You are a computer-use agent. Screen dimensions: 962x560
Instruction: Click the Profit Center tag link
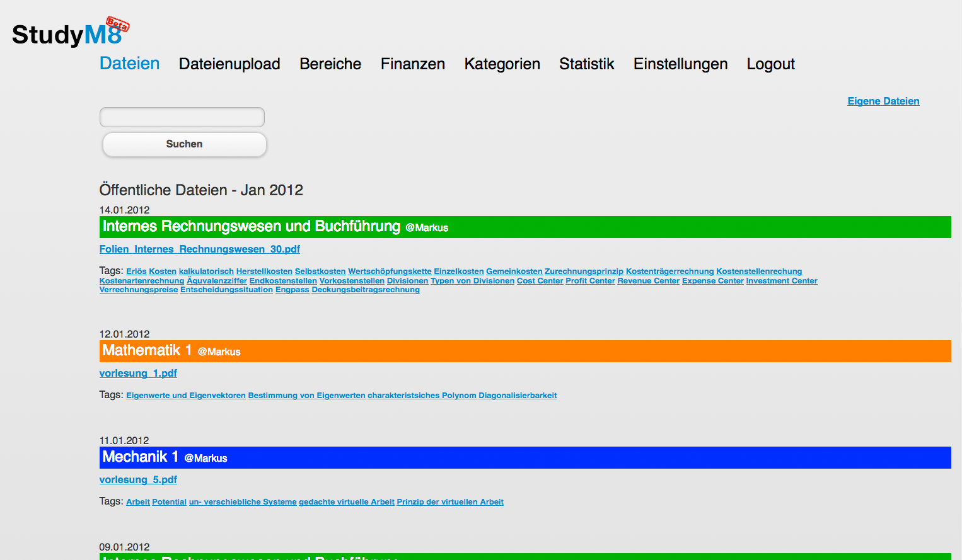click(x=590, y=280)
